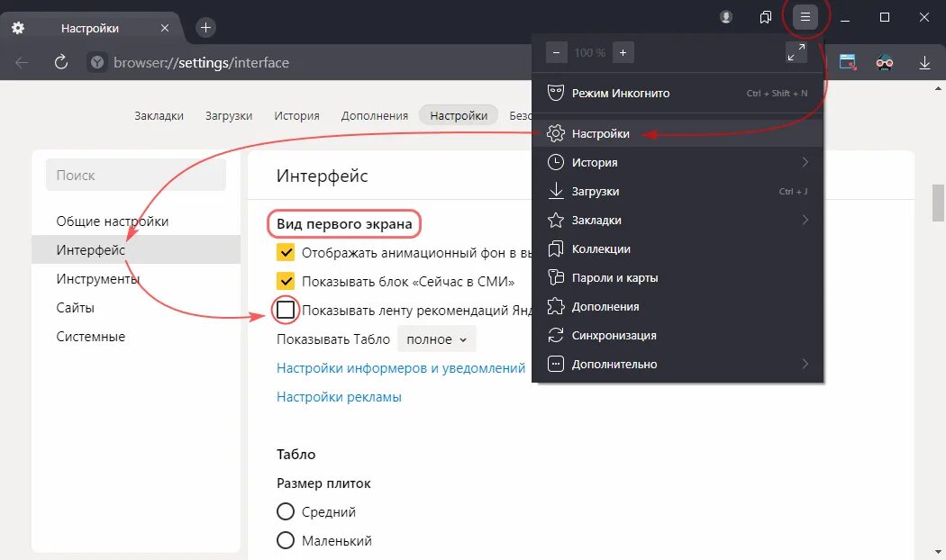
Task: Open Показывать Табло dropdown set to полное
Action: tap(437, 339)
